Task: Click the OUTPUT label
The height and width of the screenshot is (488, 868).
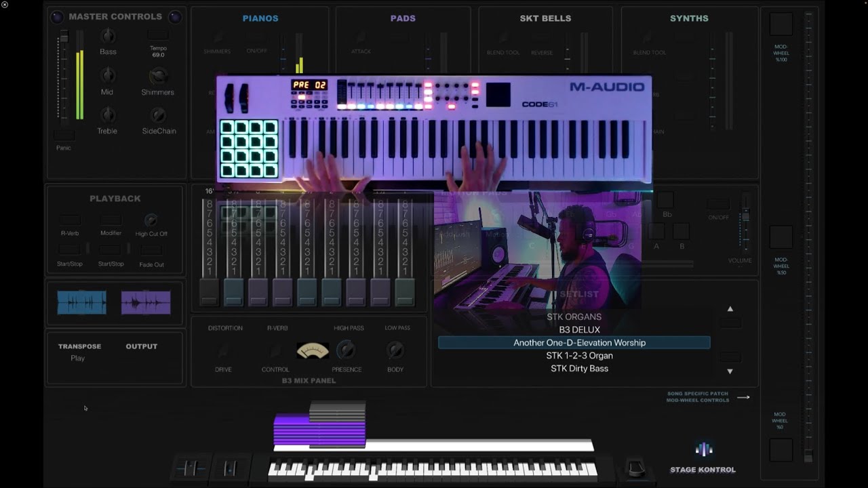Action: (x=141, y=346)
